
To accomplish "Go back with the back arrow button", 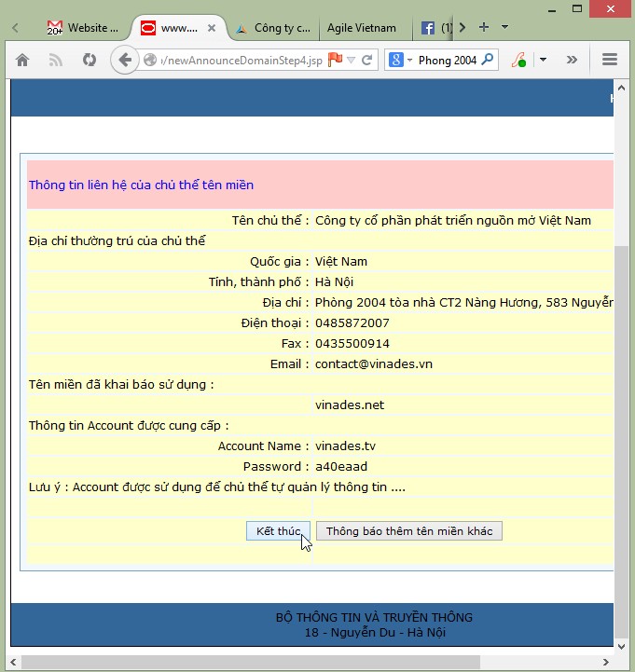I will 125,60.
